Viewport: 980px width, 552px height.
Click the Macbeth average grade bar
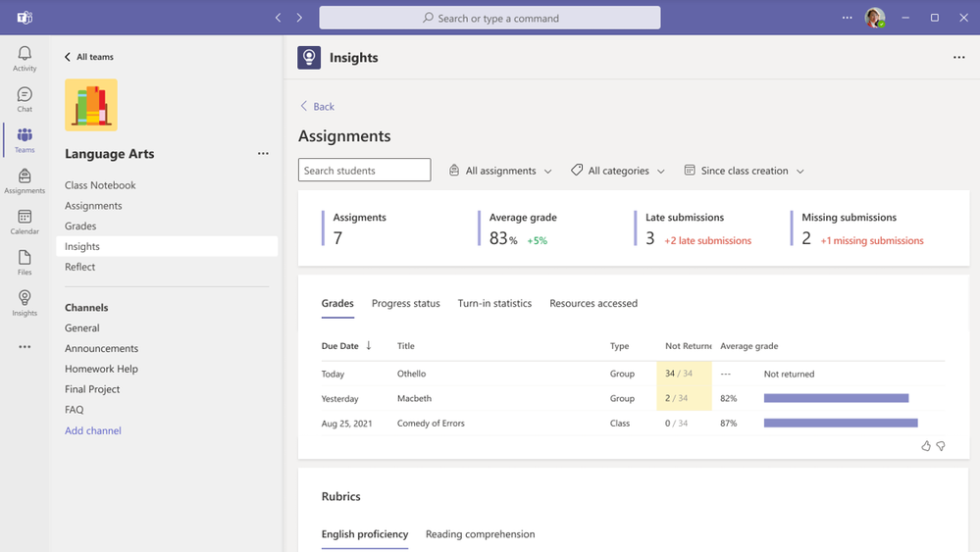(836, 398)
